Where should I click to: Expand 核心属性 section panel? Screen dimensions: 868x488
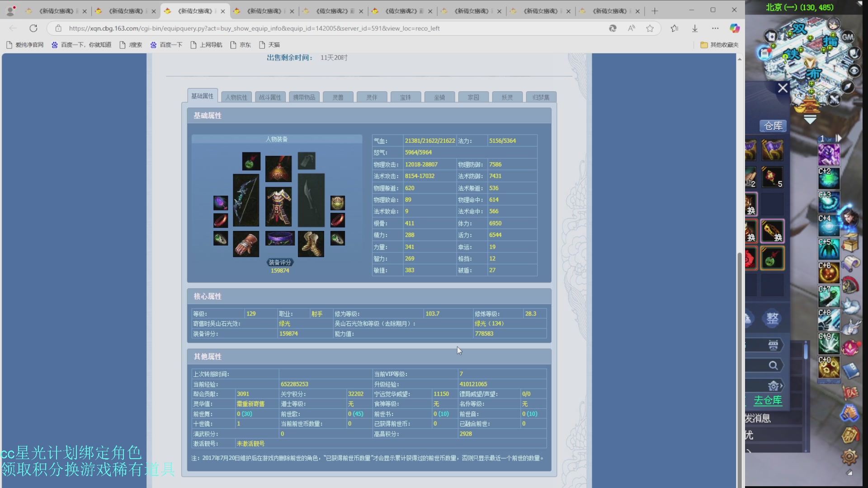point(207,296)
